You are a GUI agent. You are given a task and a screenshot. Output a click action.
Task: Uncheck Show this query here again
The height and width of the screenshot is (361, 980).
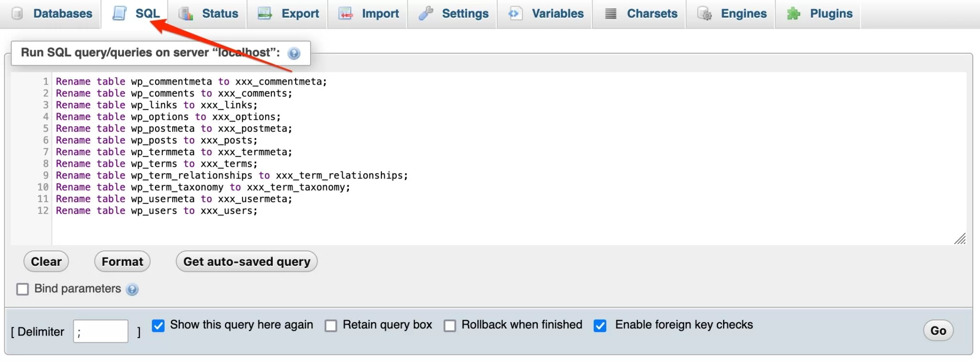pyautogui.click(x=158, y=326)
